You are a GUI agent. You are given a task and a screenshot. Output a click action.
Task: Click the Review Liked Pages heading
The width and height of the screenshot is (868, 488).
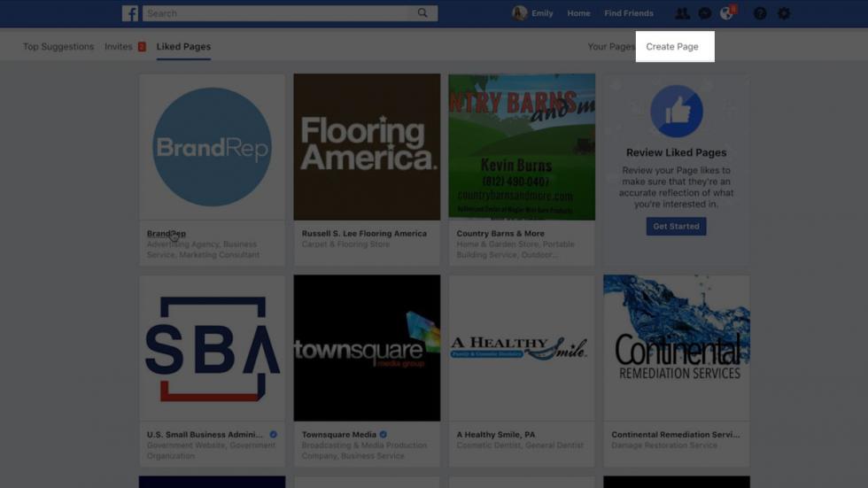[677, 152]
